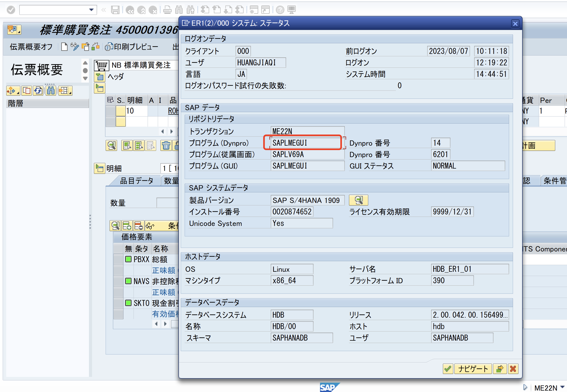The height and width of the screenshot is (392, 567).
Task: Switch to the 品目データ tab
Action: tap(136, 181)
